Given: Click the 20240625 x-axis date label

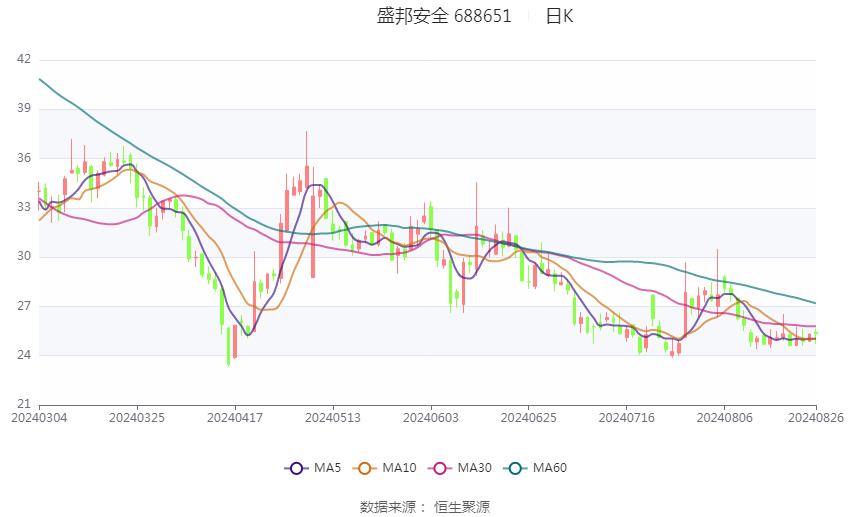Looking at the screenshot, I should (x=529, y=418).
